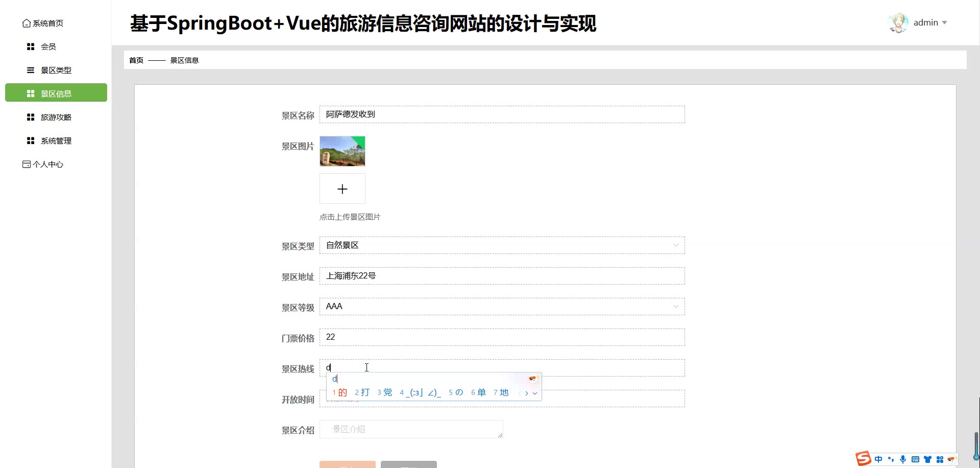The width and height of the screenshot is (980, 468).
Task: Open the 系统管理 menu item
Action: (56, 141)
